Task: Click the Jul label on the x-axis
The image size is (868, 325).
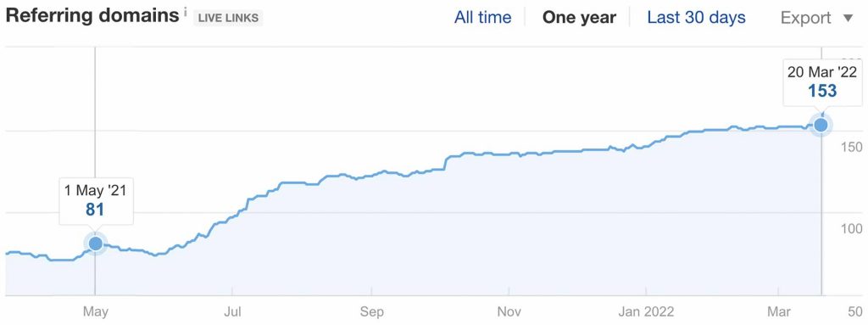Action: click(232, 311)
